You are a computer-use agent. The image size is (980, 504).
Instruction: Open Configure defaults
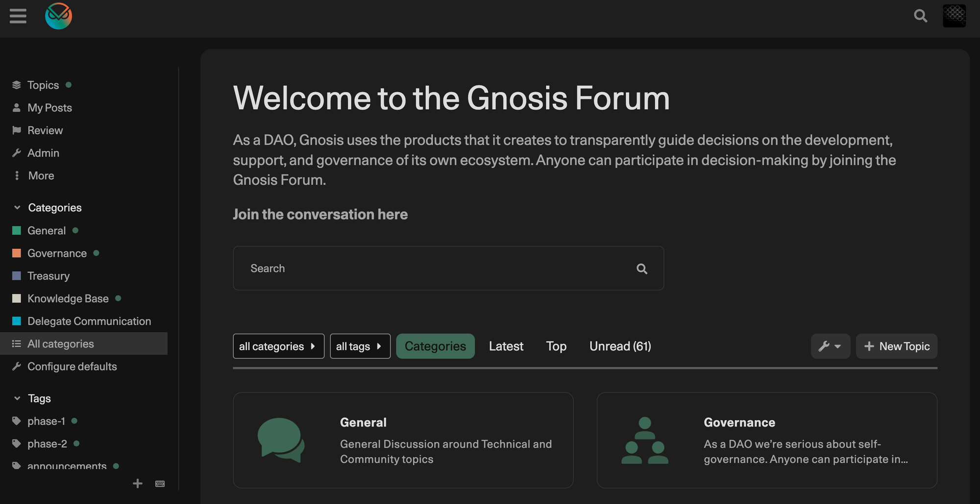point(72,366)
